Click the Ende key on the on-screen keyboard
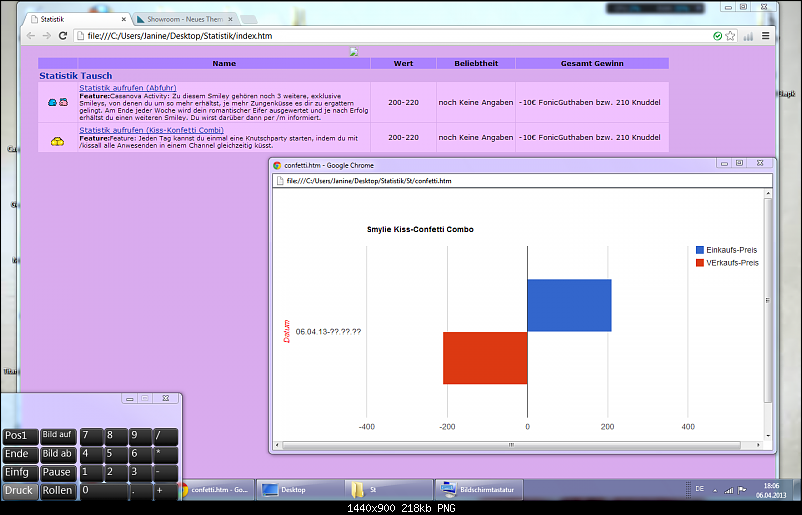802x515 pixels. pyautogui.click(x=20, y=454)
